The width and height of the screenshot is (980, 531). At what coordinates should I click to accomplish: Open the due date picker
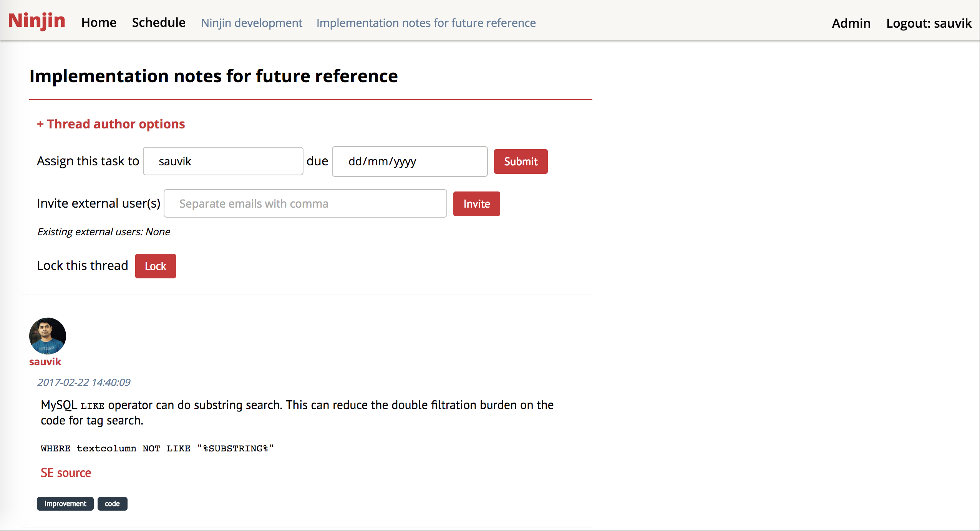click(x=409, y=161)
